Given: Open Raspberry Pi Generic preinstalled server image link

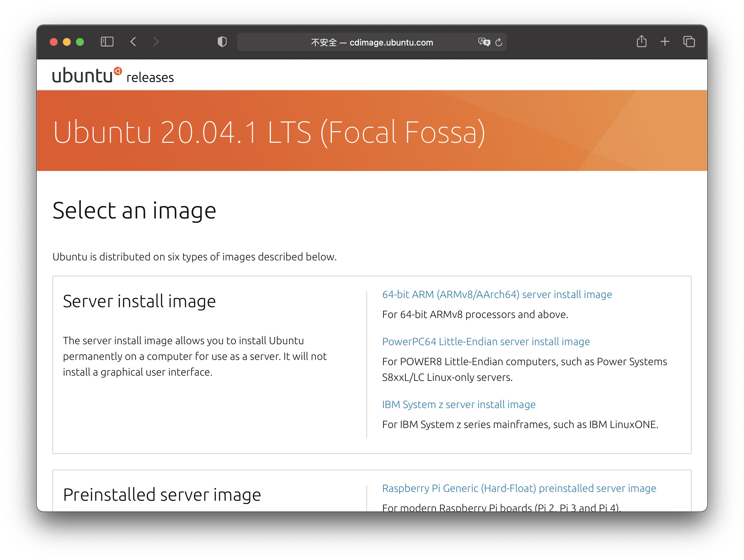Looking at the screenshot, I should tap(519, 488).
